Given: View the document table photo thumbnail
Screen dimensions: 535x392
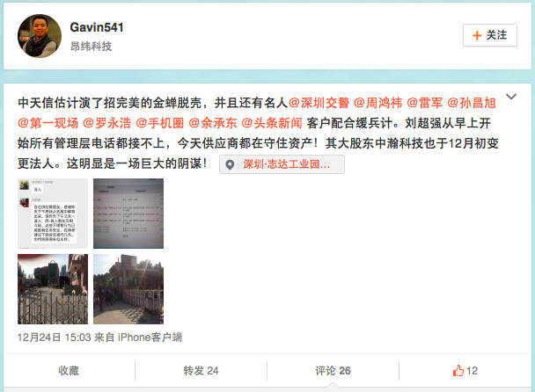Looking at the screenshot, I should (128, 214).
